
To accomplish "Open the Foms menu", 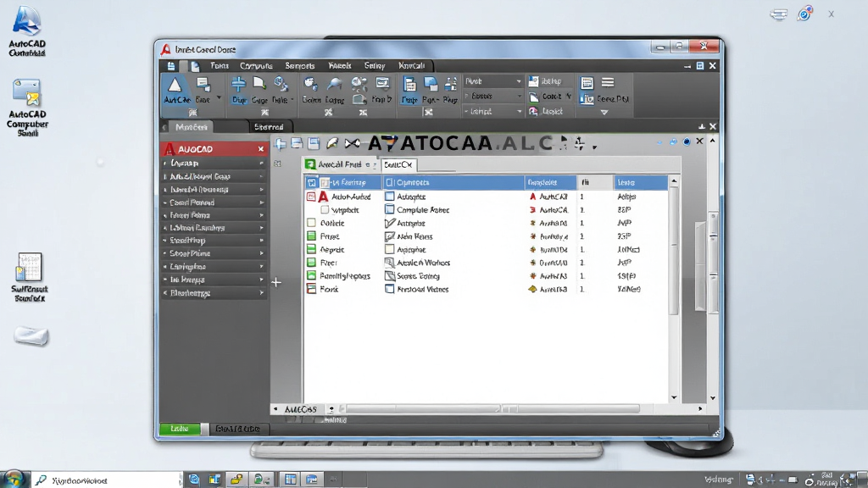I will tap(220, 66).
